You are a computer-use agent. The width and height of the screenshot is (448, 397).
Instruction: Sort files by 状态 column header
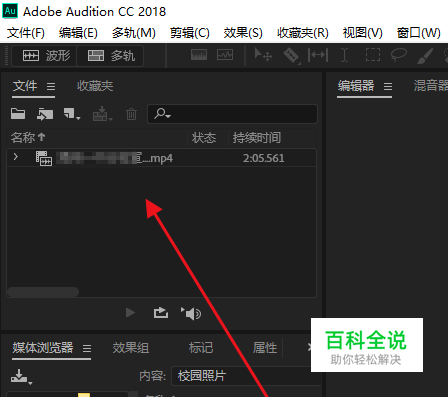204,138
